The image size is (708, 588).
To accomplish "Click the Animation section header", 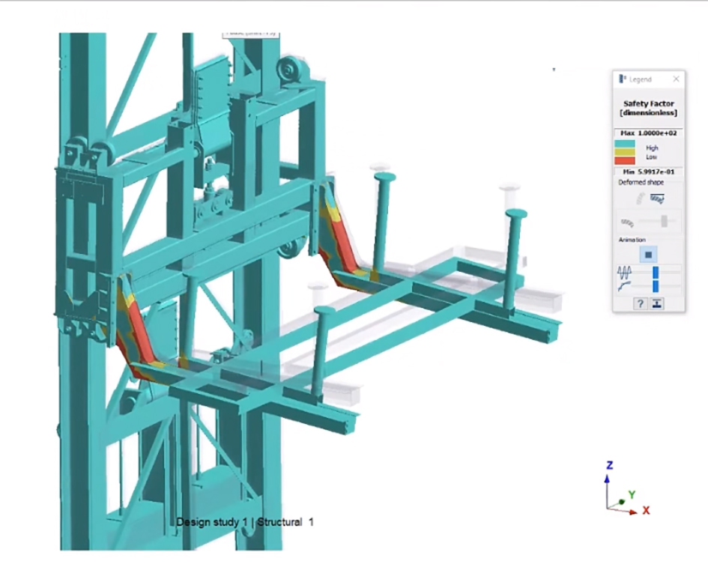I will 630,240.
